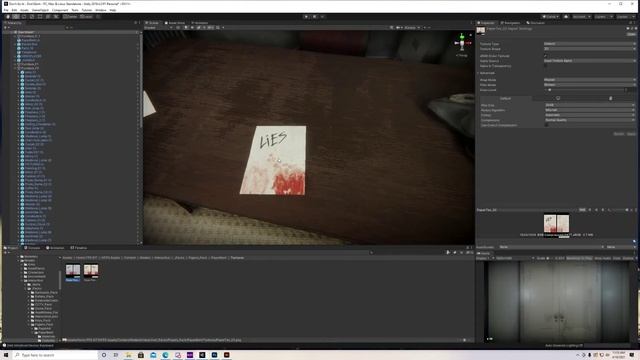Open the Shaded draw mode dropdown
This screenshot has width=640, height=360.
tap(157, 27)
